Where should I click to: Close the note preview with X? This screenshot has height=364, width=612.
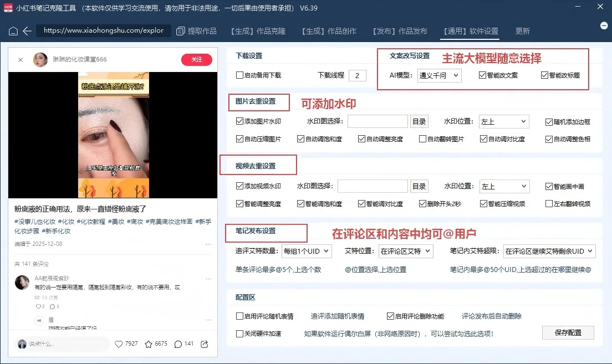coord(21,60)
